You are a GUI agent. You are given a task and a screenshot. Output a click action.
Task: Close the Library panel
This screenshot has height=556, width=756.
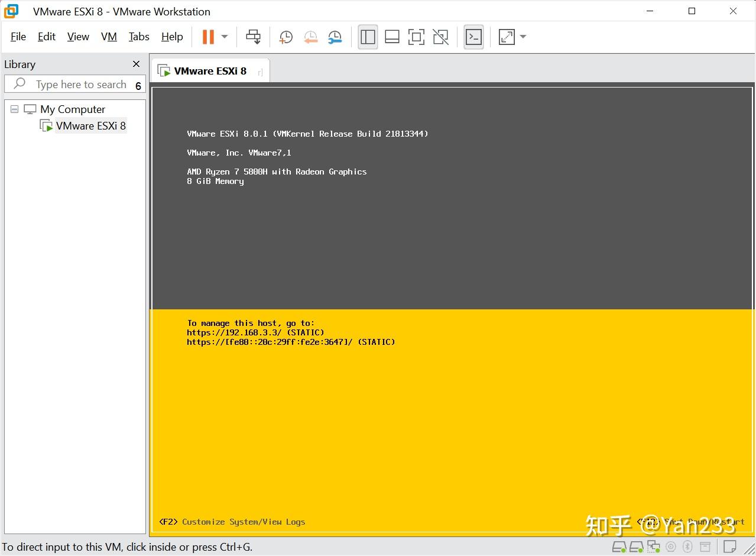tap(136, 64)
